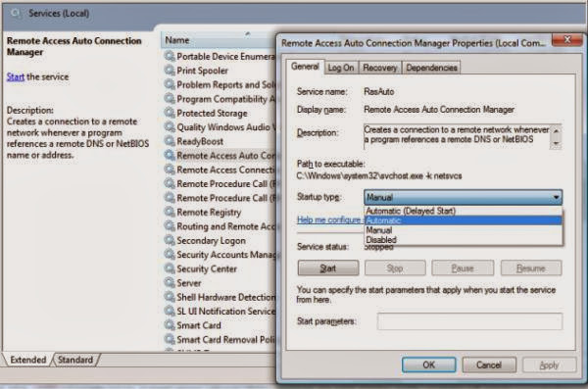Click the ReadyBoost service gear icon
The image size is (588, 389).
(x=170, y=141)
